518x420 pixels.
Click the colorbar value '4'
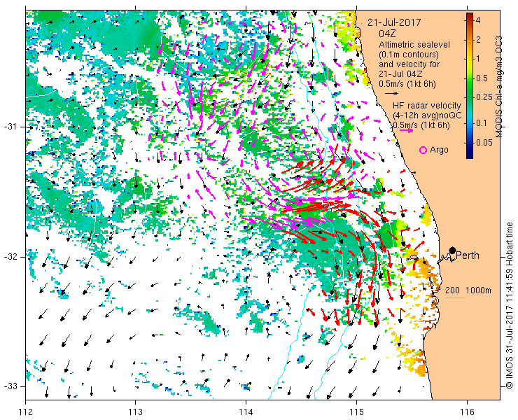coord(478,20)
